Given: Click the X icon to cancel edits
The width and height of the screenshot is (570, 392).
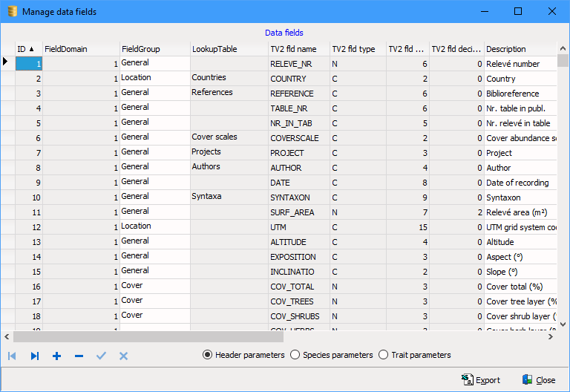Looking at the screenshot, I should click(x=123, y=356).
